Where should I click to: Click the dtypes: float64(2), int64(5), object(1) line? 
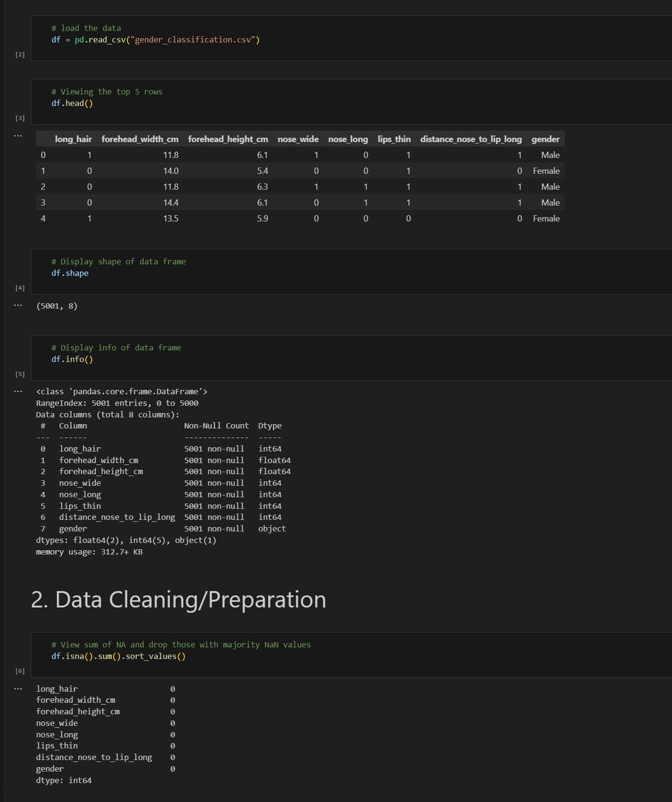coord(126,540)
